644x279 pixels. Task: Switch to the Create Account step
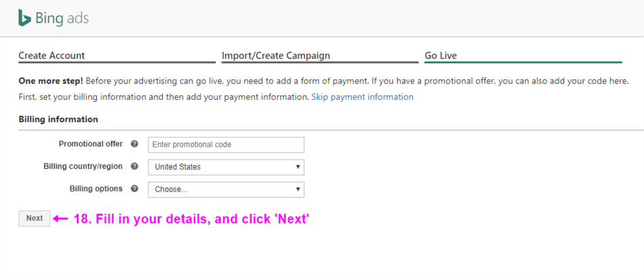pos(52,56)
